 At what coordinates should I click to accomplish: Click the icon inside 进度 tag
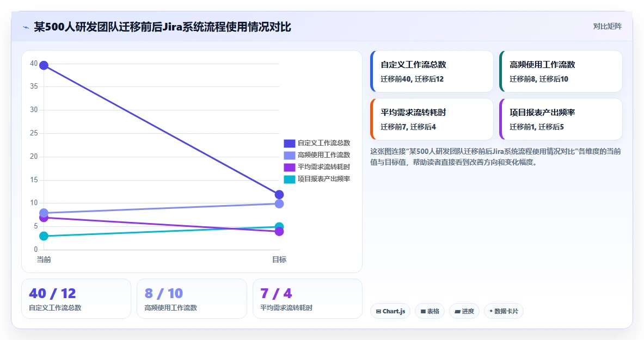(x=457, y=312)
